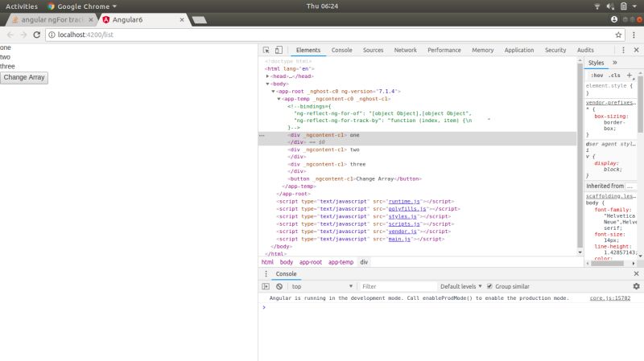Go back to previous page
Viewport: 644px width, 361px height.
(10, 35)
